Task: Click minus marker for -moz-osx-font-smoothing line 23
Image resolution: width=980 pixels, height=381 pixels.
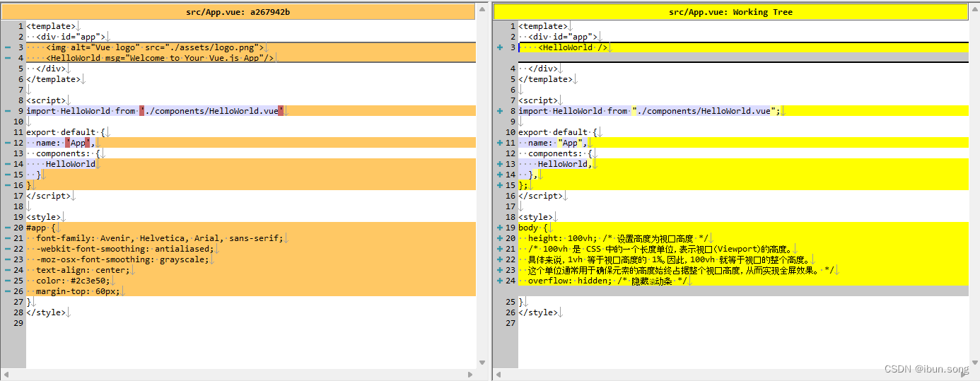Action: pos(6,259)
